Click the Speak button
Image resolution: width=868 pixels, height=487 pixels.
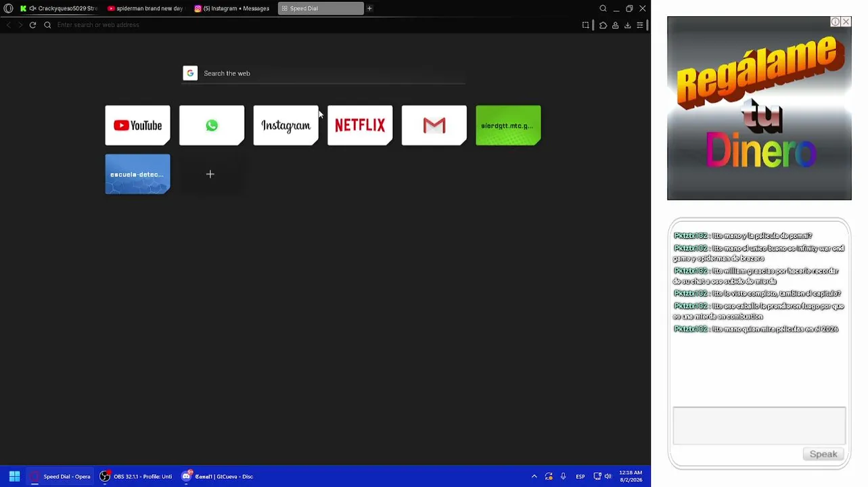tap(823, 454)
